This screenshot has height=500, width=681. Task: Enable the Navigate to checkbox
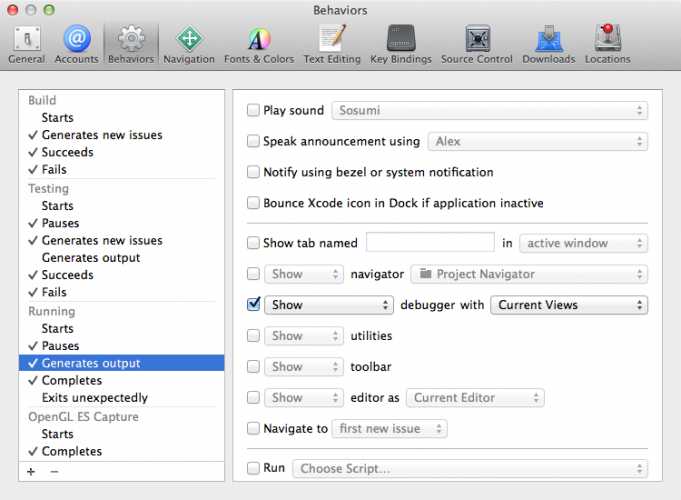tap(253, 428)
